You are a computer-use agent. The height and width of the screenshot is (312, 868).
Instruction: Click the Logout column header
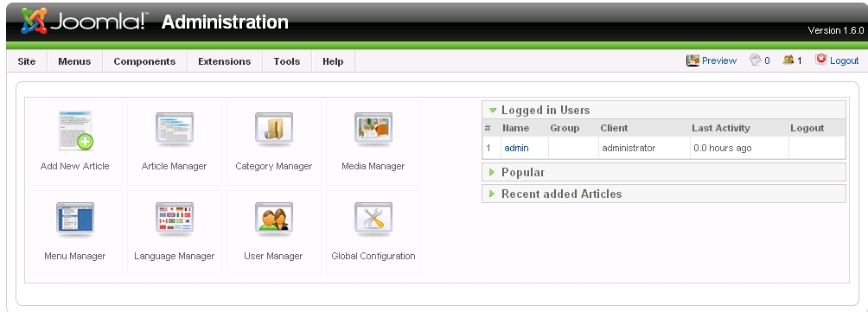point(807,128)
